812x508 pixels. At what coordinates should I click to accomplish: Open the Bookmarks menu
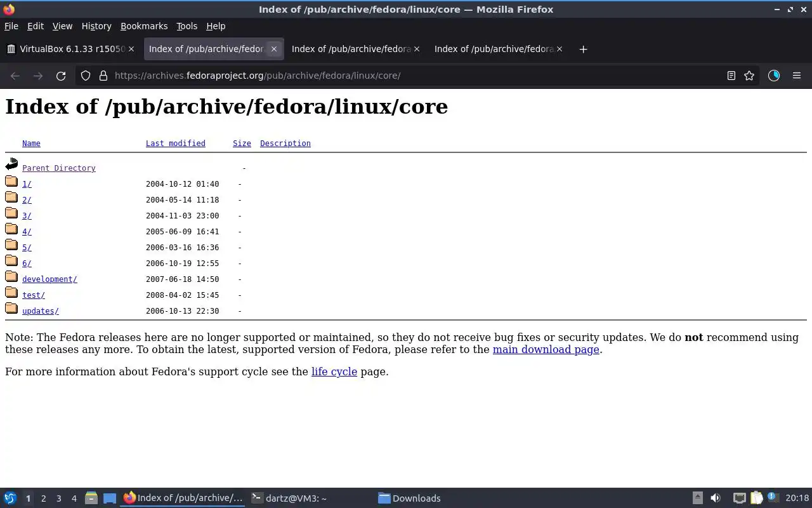144,26
